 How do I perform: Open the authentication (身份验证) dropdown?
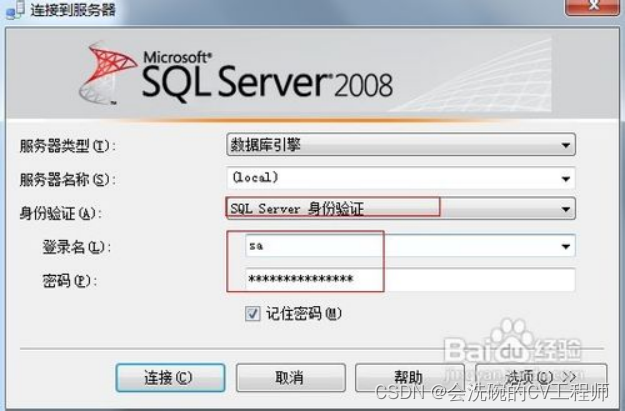[x=401, y=208]
